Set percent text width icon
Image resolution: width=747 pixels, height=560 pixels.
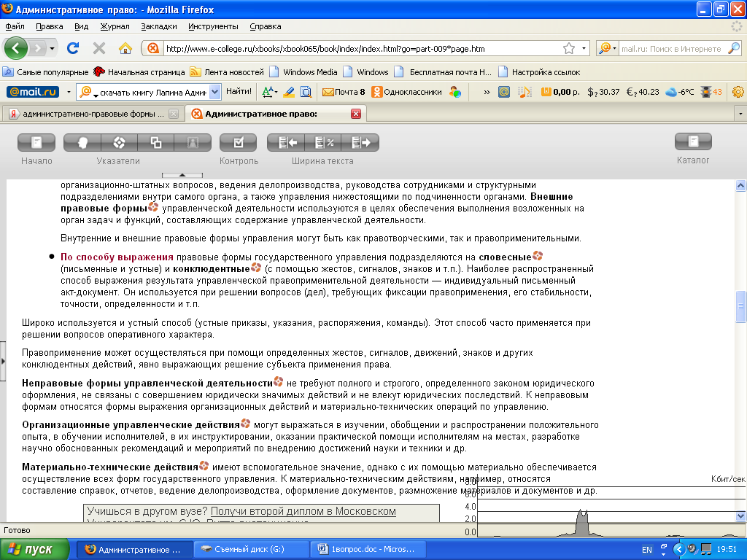click(x=324, y=142)
